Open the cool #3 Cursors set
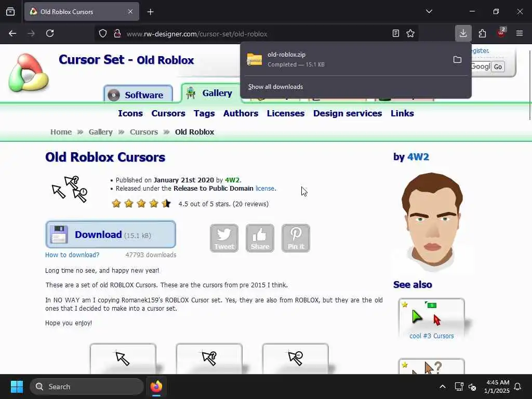 coord(432,336)
